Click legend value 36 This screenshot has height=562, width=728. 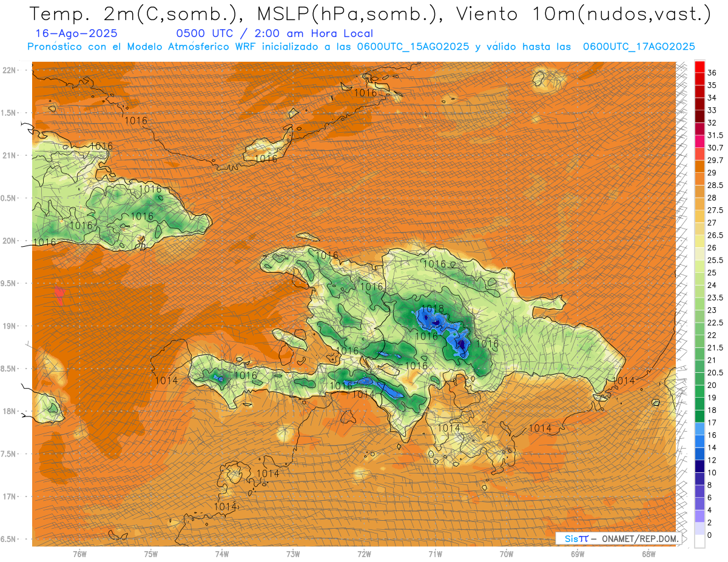tap(712, 73)
